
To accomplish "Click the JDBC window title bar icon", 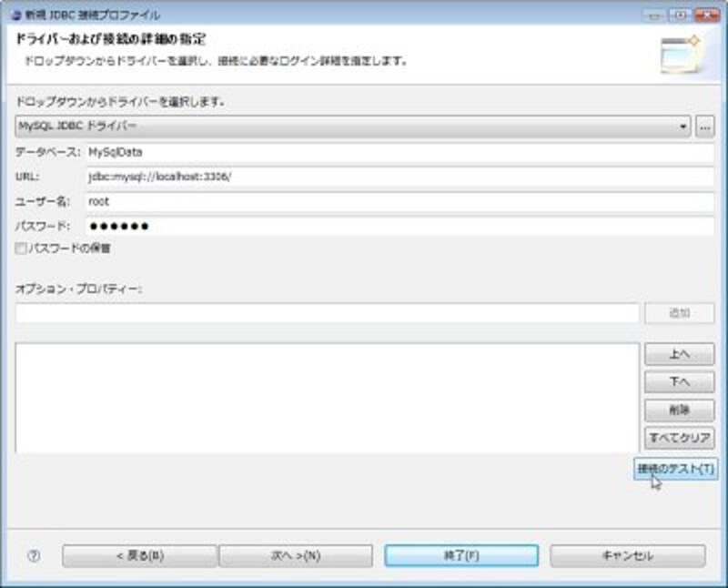I will click(x=15, y=15).
